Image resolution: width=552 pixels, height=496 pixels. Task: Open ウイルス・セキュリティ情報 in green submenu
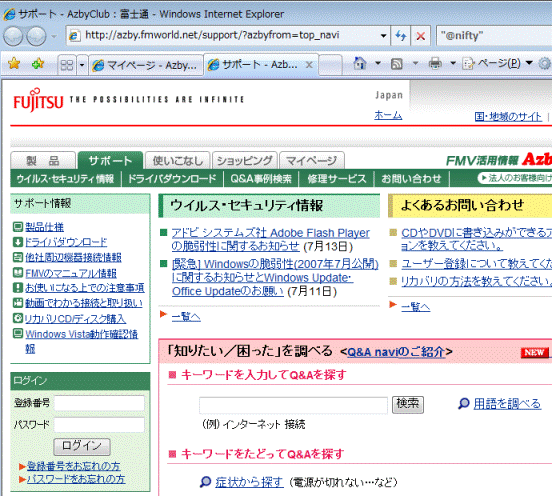pos(65,179)
